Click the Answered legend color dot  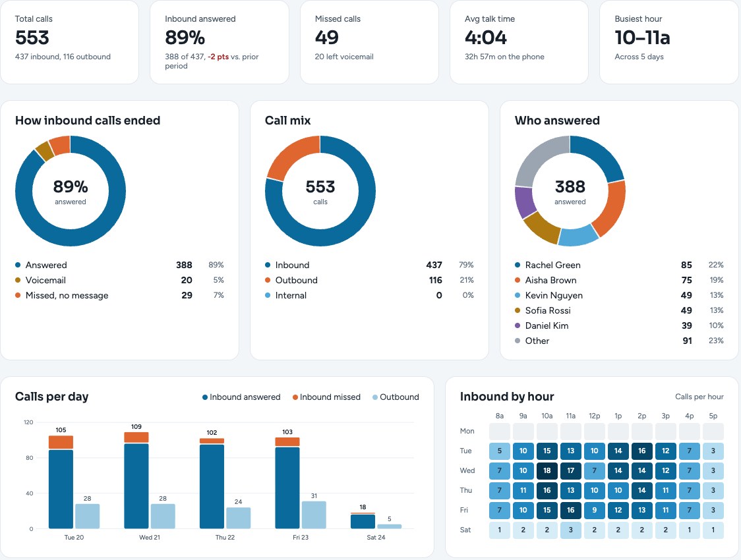18,266
